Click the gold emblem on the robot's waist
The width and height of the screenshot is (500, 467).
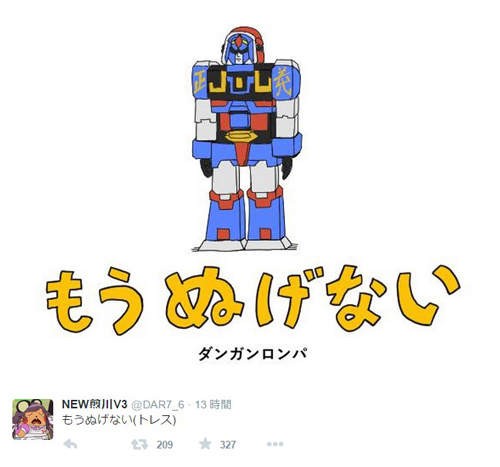[x=241, y=136]
